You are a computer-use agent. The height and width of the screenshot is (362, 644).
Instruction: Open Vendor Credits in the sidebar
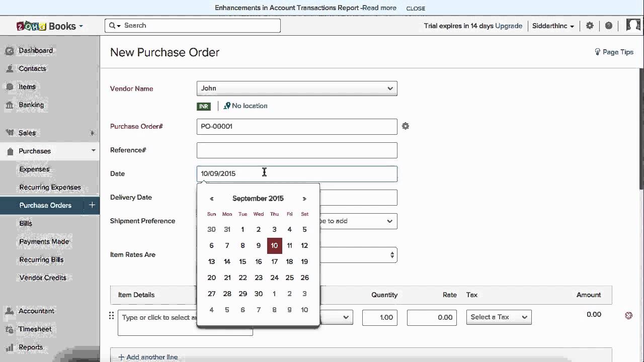[x=43, y=278]
